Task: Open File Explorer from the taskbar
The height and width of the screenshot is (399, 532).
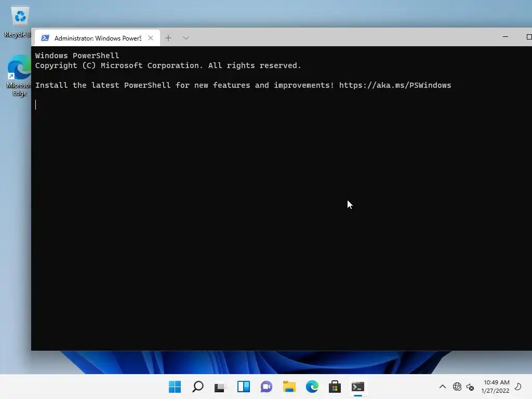Action: 289,387
